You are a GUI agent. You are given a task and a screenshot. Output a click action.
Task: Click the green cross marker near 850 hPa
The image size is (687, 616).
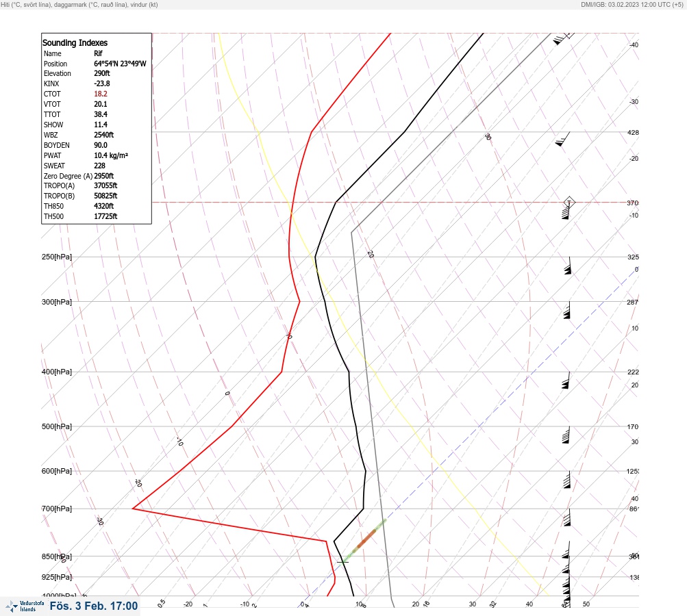342,562
